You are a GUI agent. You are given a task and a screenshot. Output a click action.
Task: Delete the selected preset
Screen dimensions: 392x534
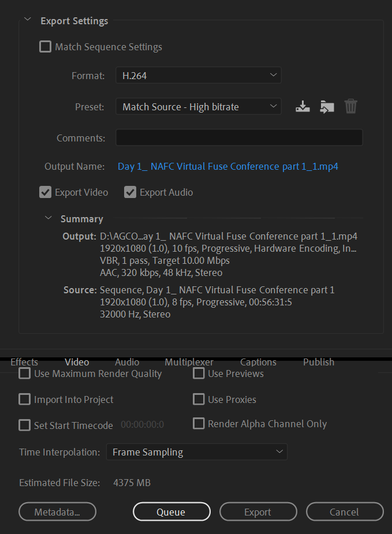coord(350,107)
